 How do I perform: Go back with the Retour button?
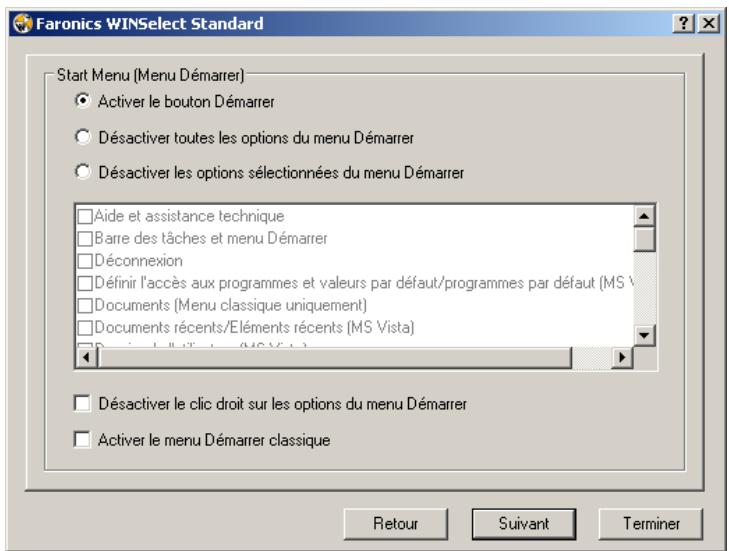(396, 524)
